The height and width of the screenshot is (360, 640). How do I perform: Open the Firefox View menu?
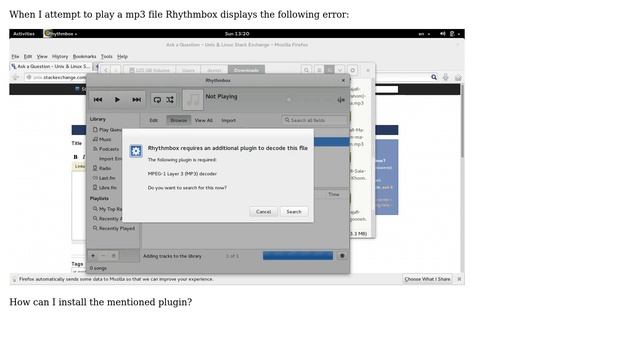pos(42,57)
